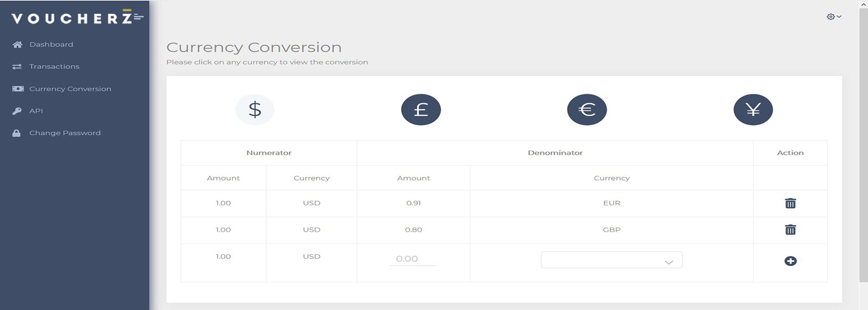Screen dimensions: 868x310
Task: Open Currency Conversion in sidebar
Action: pos(70,89)
